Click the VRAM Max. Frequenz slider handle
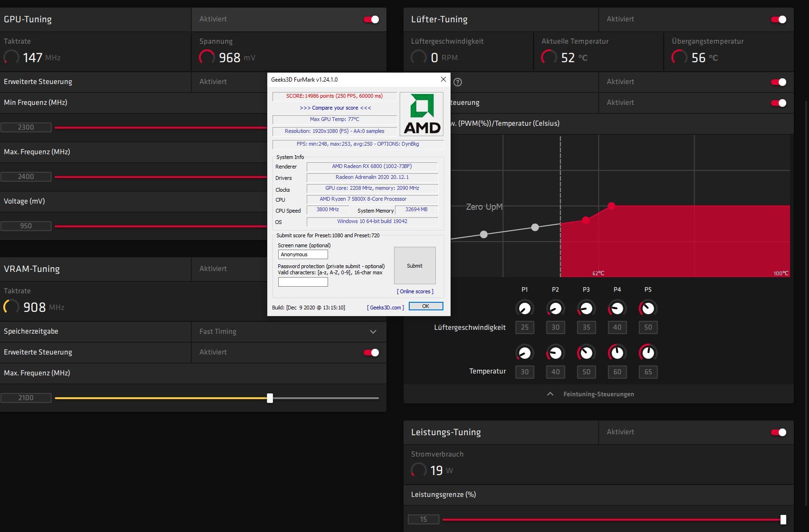 pos(270,398)
